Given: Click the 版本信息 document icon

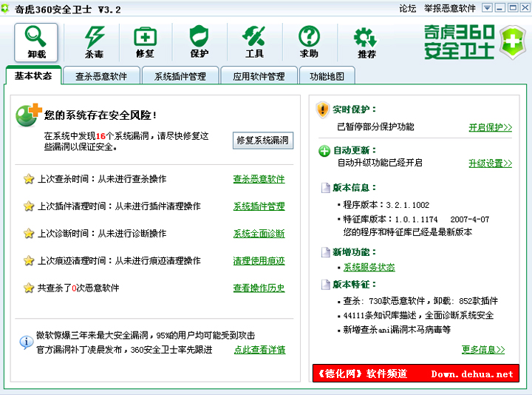Looking at the screenshot, I should [x=326, y=187].
